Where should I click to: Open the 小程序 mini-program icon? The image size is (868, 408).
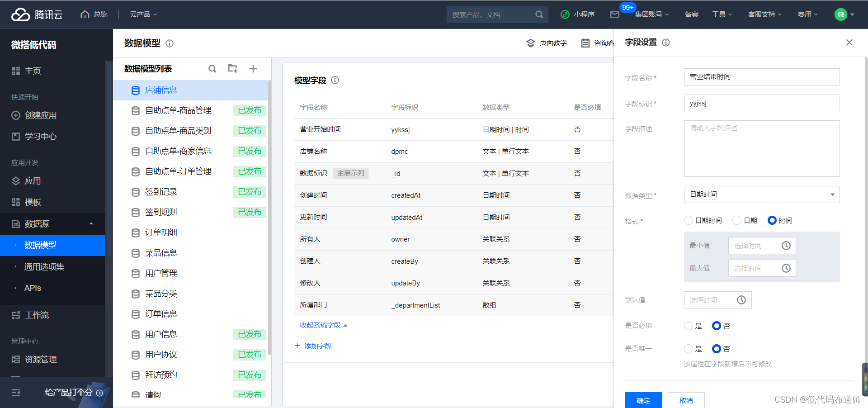565,14
